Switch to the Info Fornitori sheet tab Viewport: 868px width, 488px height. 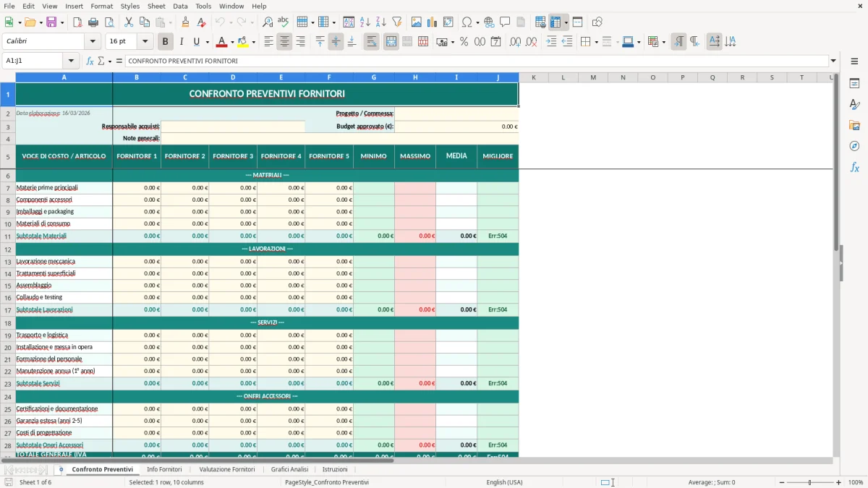click(164, 469)
